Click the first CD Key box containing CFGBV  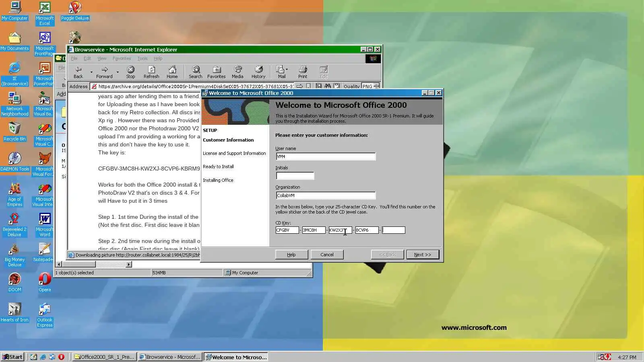click(x=287, y=230)
